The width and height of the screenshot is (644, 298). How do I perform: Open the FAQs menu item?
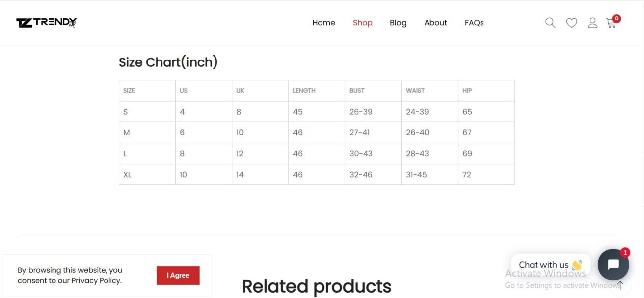point(474,23)
